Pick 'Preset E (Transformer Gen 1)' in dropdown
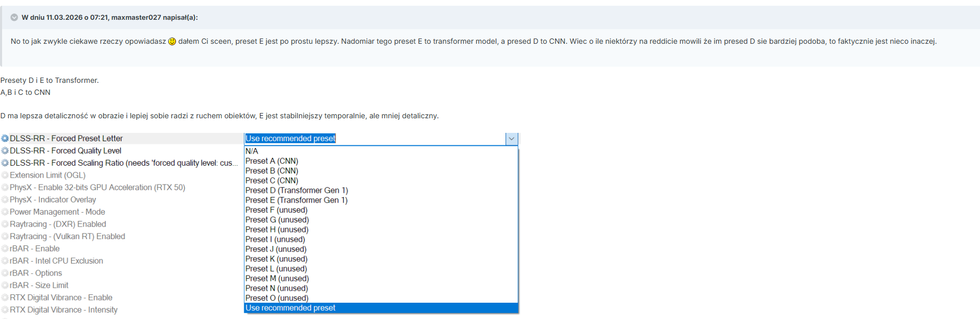Image resolution: width=980 pixels, height=322 pixels. click(296, 200)
